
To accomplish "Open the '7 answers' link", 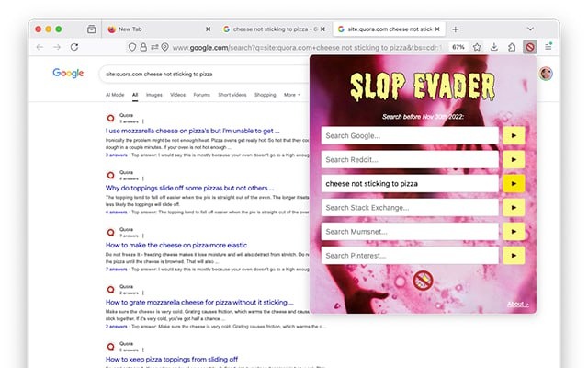I will pos(117,270).
